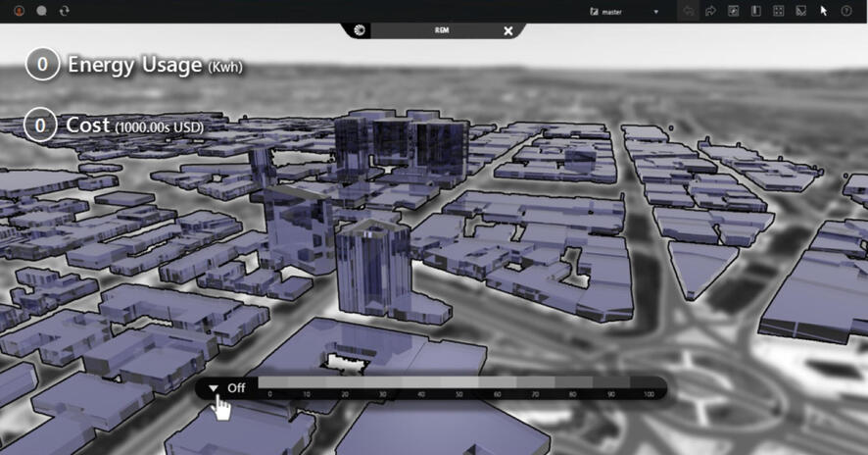
Task: Click the sync refresh icon
Action: [x=65, y=11]
